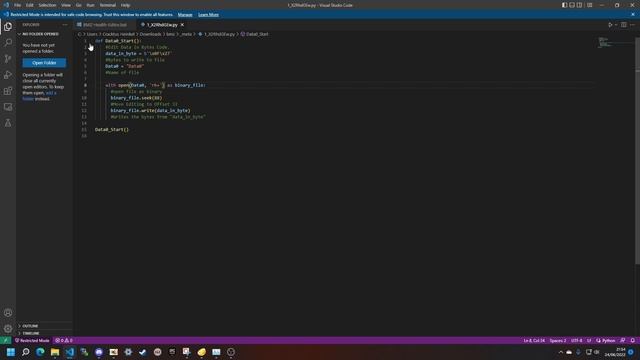The width and height of the screenshot is (640, 360).
Task: Open the Help menu
Action: click(x=125, y=5)
